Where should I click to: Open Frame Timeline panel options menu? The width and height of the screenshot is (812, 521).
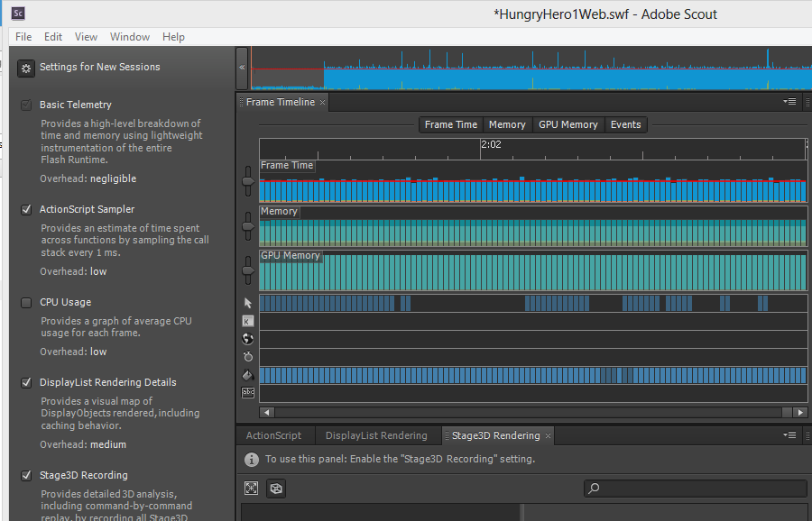(789, 102)
